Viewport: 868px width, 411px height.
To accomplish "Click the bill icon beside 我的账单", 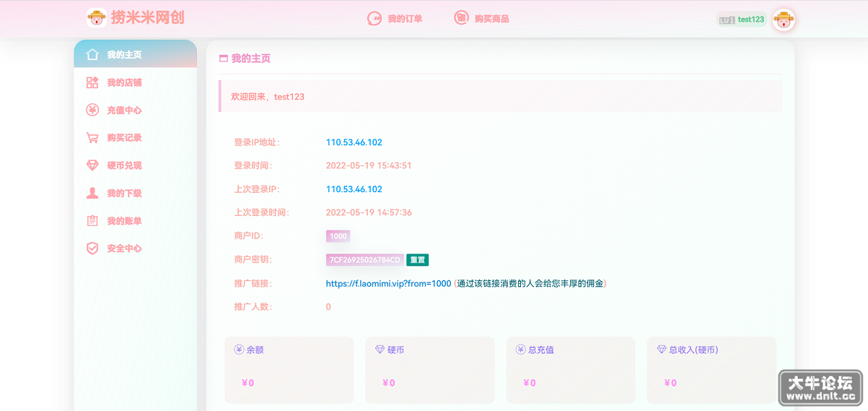I will tap(92, 220).
